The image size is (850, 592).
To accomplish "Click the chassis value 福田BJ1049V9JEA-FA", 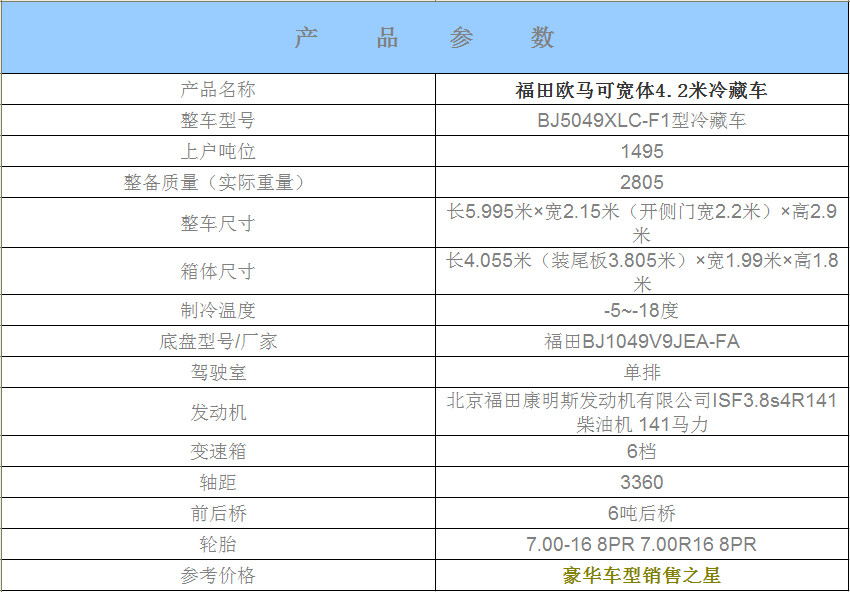I will pos(641,342).
